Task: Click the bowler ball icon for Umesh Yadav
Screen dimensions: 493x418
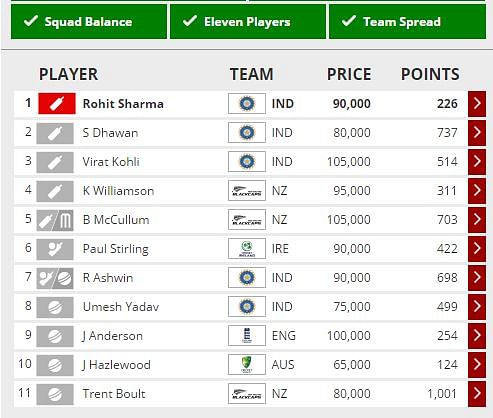Action: (55, 307)
